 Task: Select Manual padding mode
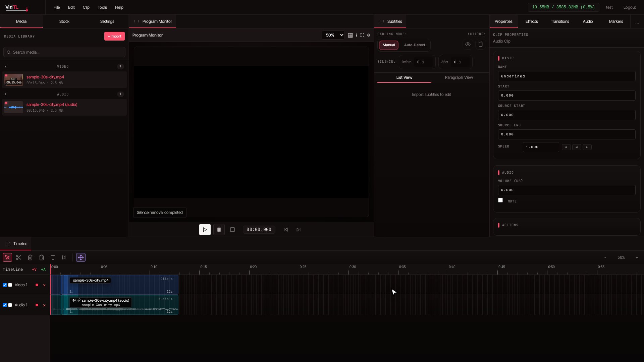(389, 45)
